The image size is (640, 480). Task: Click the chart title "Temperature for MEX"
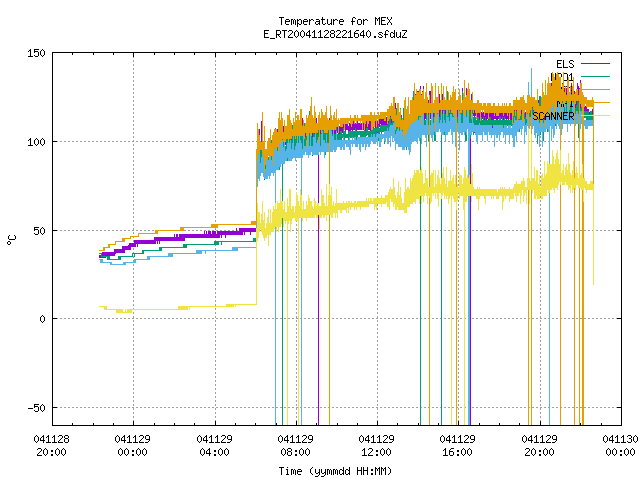click(335, 21)
